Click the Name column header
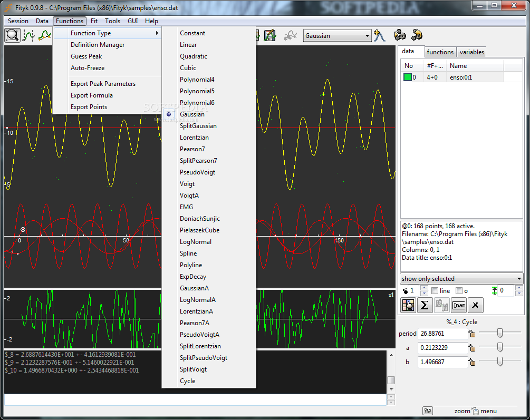 [x=475, y=66]
